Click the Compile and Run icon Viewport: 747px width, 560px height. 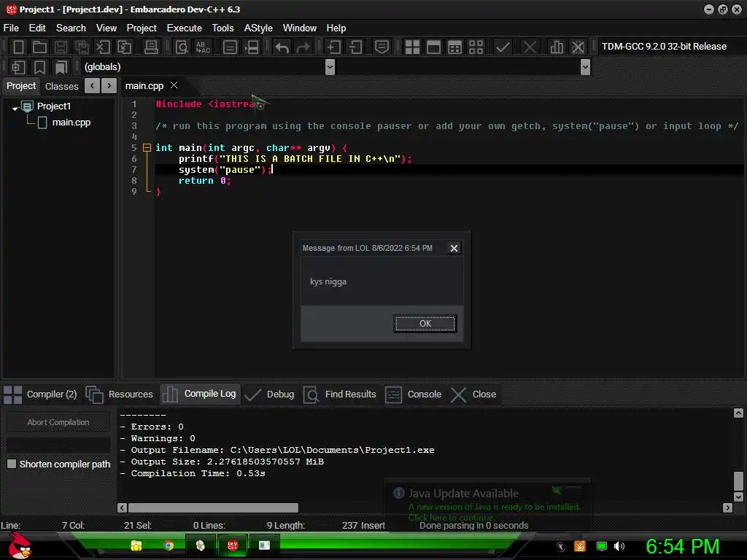[x=455, y=47]
